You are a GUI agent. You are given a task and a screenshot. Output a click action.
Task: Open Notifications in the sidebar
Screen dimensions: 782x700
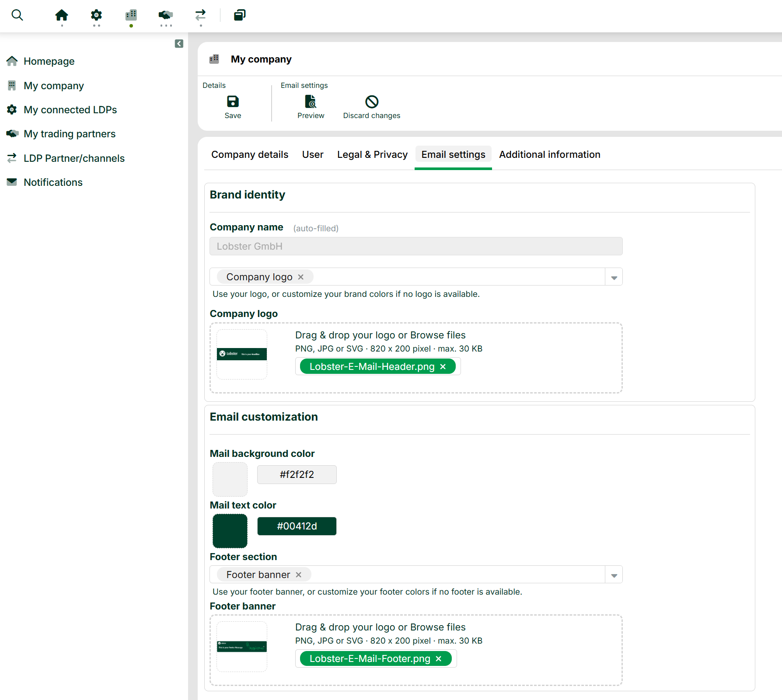pyautogui.click(x=53, y=182)
